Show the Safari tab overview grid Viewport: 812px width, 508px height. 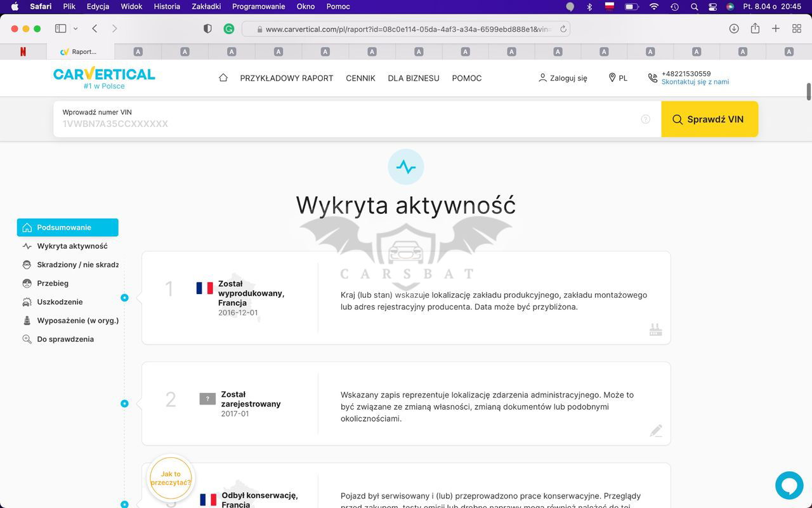coord(797,29)
